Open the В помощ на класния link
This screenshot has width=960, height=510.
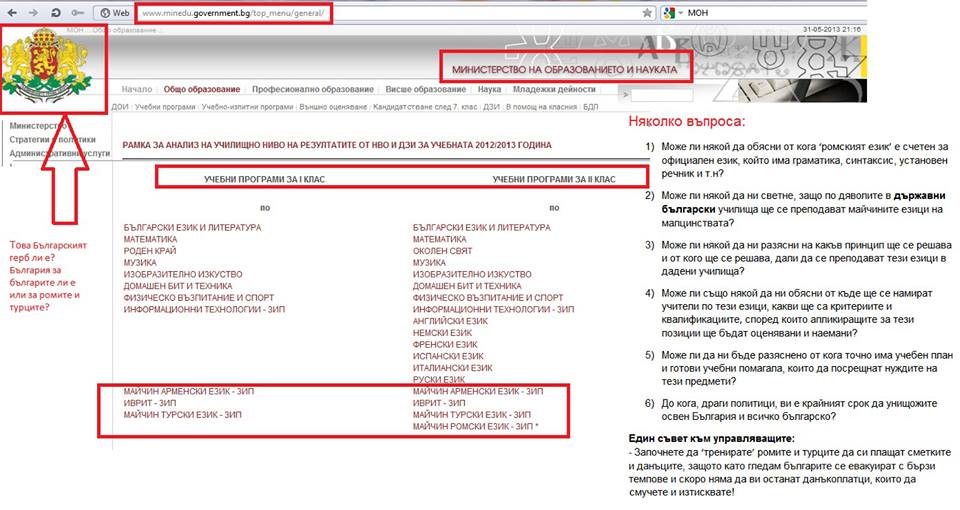[x=541, y=107]
